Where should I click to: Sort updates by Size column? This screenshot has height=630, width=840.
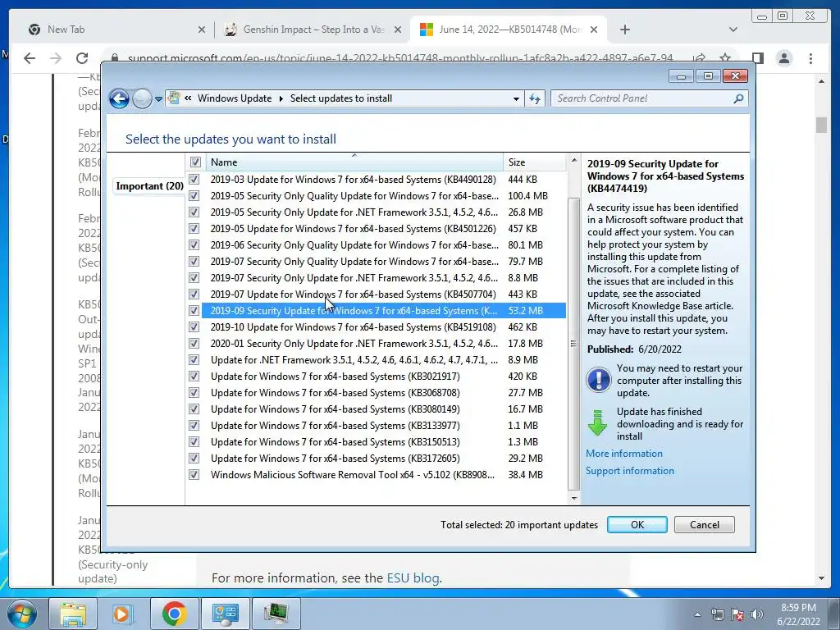tap(534, 162)
